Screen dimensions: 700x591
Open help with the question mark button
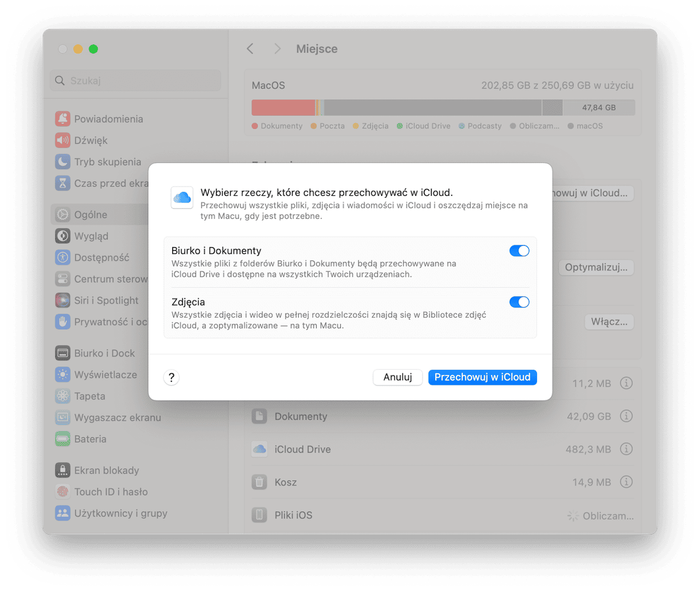172,377
